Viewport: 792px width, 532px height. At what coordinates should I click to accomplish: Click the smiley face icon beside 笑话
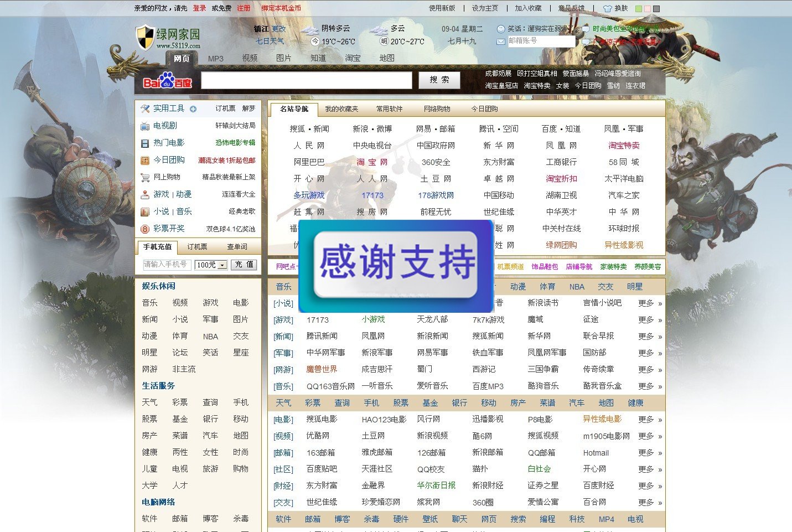tap(501, 29)
